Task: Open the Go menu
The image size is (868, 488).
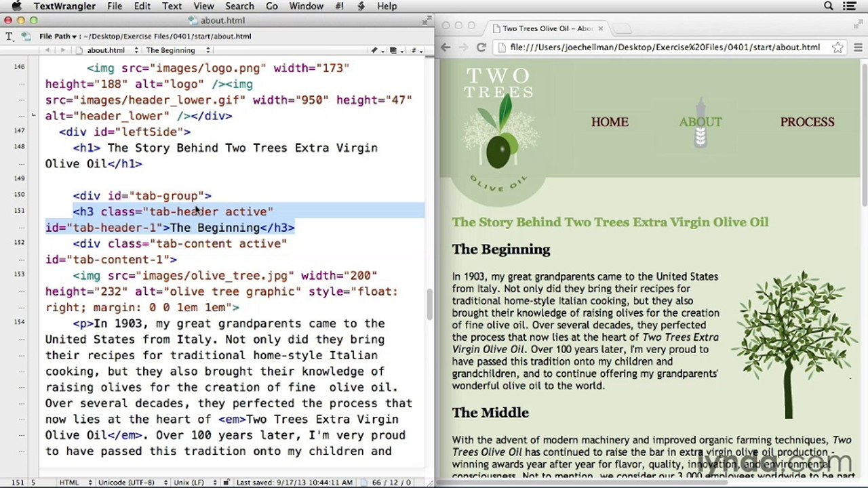Action: 272,6
